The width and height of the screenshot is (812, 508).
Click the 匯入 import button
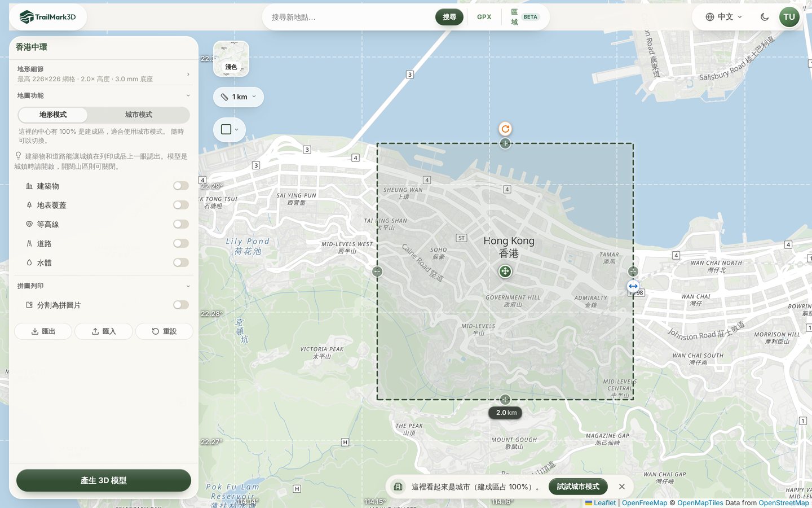(x=104, y=331)
